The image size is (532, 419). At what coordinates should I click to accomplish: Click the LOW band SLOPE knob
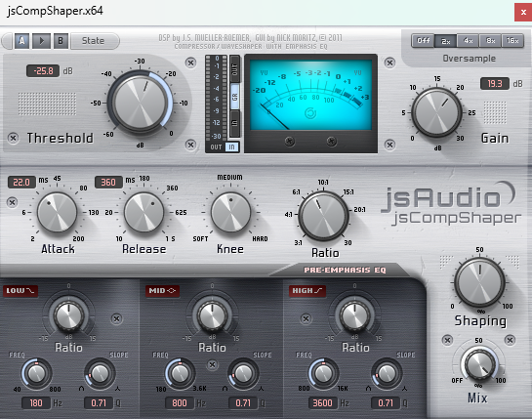tap(100, 373)
